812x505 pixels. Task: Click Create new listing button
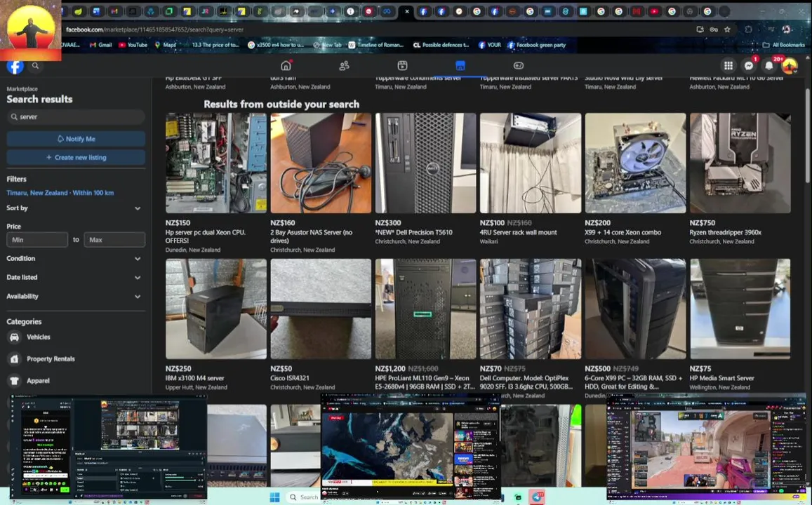pos(76,157)
